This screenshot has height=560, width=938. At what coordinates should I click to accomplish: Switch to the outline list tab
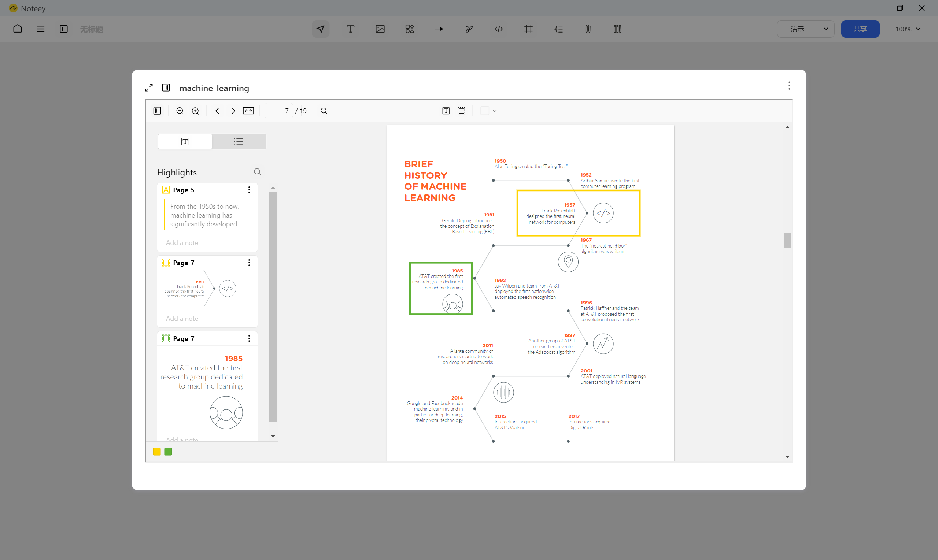239,141
